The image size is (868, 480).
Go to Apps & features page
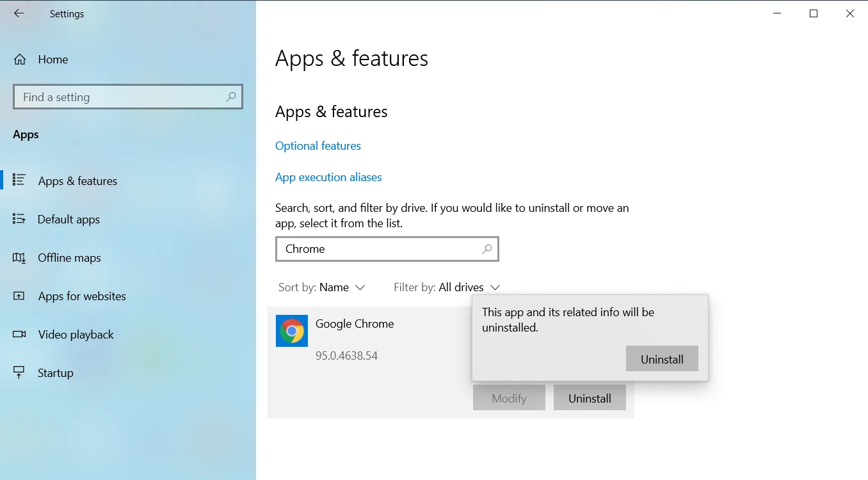77,181
